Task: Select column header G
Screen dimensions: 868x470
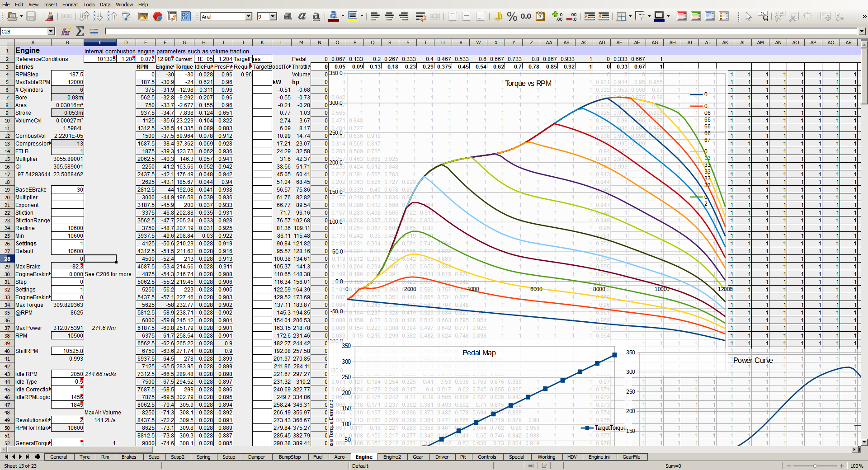Action: 184,42
